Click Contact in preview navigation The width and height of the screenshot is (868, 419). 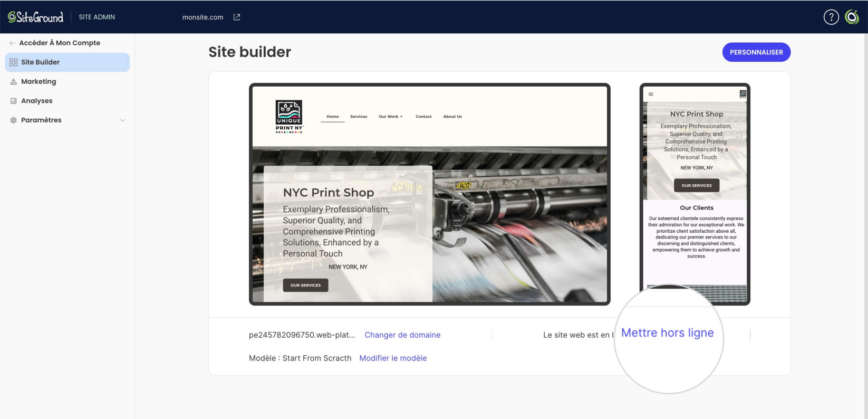click(x=423, y=117)
